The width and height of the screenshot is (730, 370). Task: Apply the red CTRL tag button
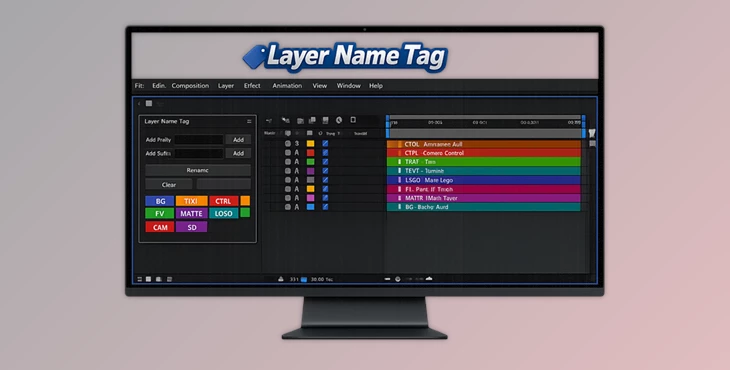[223, 201]
